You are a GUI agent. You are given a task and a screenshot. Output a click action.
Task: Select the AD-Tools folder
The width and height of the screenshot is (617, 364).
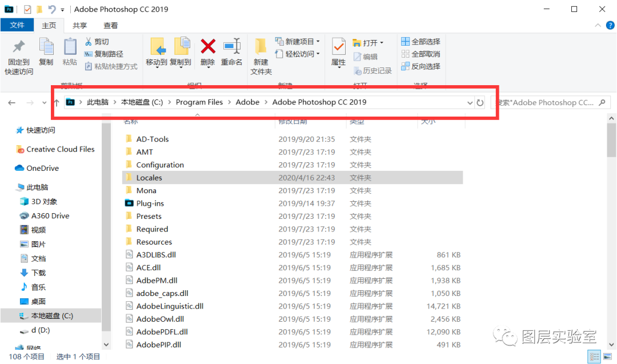point(293,139)
